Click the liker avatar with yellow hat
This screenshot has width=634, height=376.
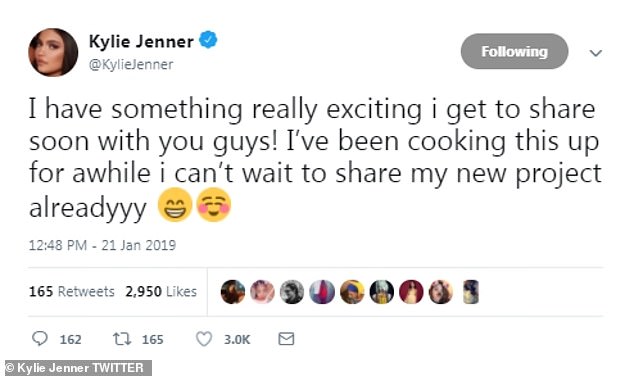click(x=352, y=292)
